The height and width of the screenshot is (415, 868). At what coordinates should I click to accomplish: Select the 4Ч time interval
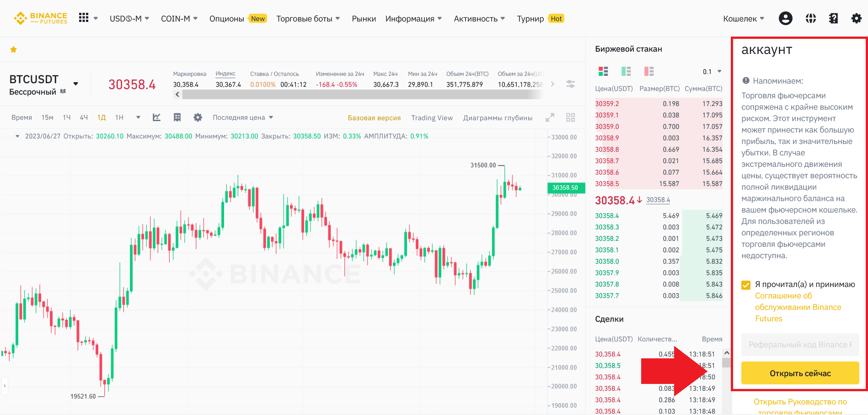click(84, 117)
